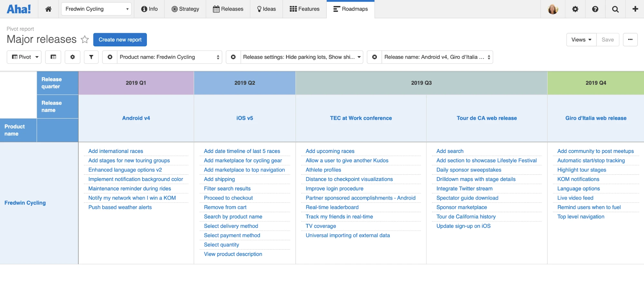Click the plus add icon
The width and height of the screenshot is (644, 301).
pyautogui.click(x=635, y=9)
